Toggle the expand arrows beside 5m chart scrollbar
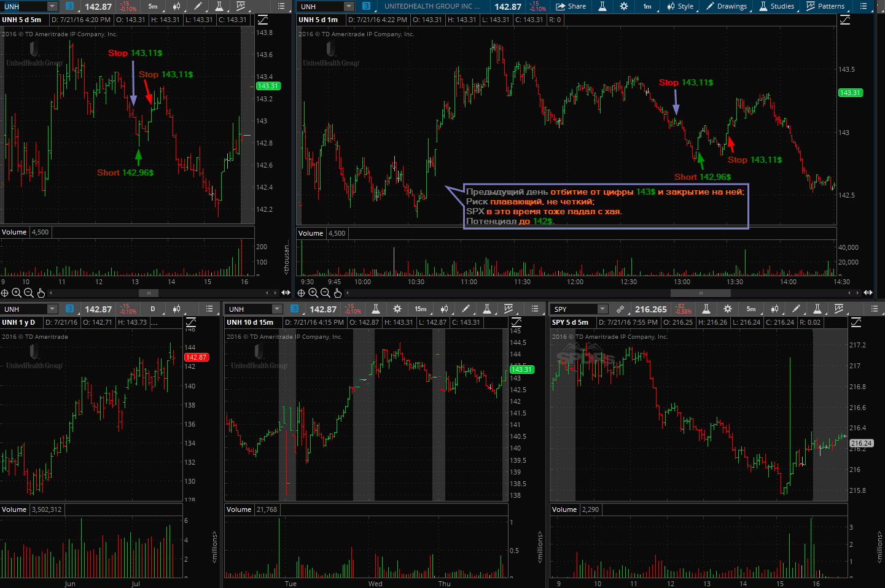The image size is (885, 588). click(286, 293)
